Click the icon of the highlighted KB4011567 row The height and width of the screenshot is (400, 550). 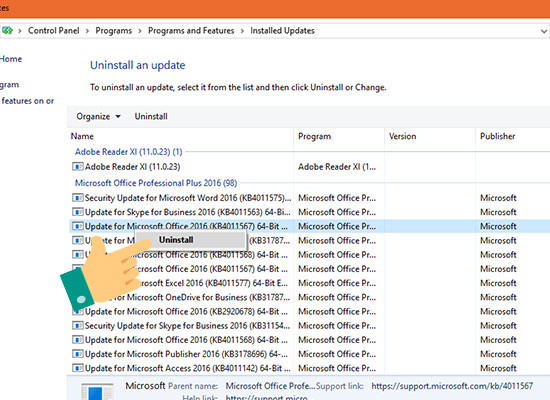pos(78,226)
